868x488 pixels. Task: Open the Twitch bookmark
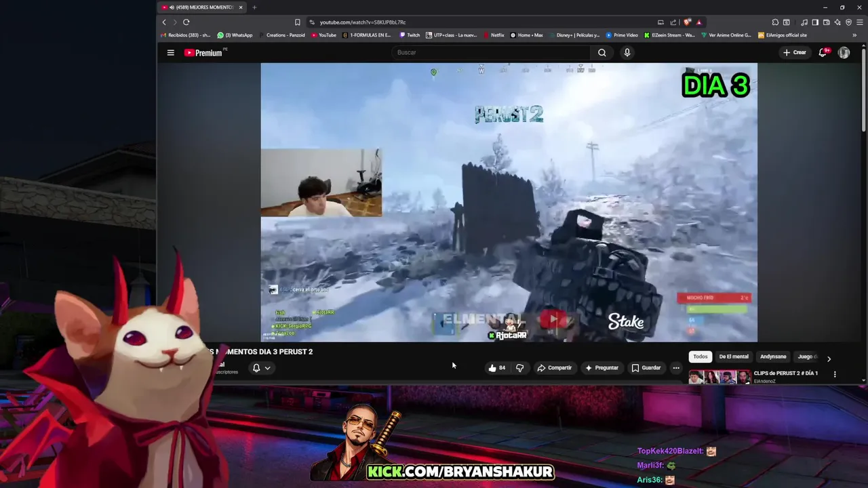point(410,35)
